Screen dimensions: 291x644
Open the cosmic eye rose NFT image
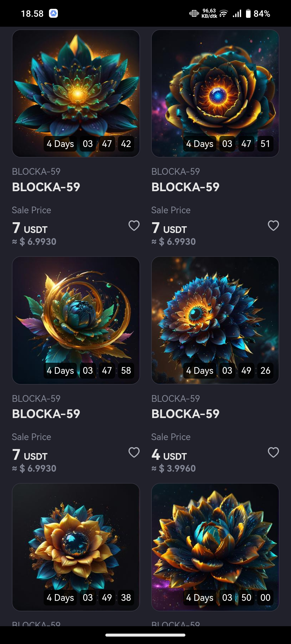[x=215, y=93]
